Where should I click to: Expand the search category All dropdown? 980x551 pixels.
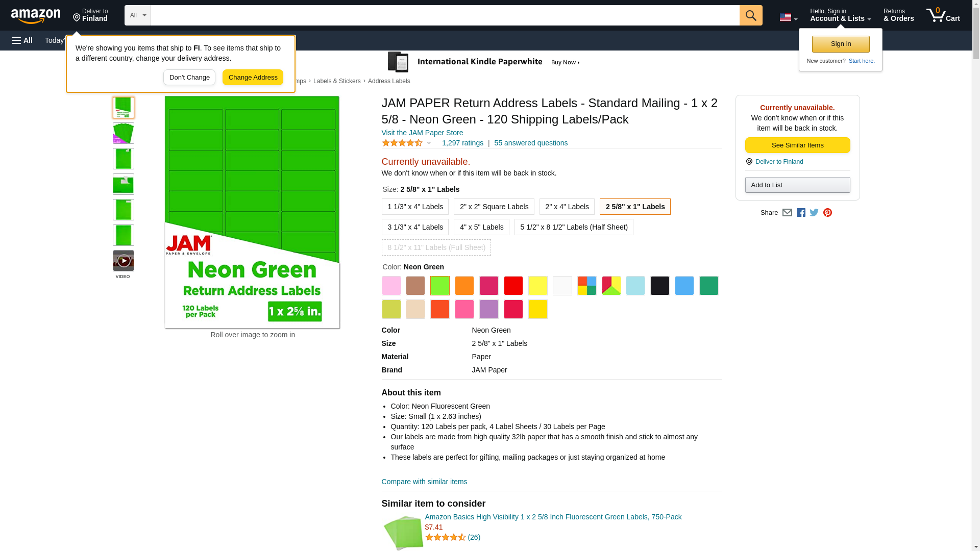click(137, 15)
